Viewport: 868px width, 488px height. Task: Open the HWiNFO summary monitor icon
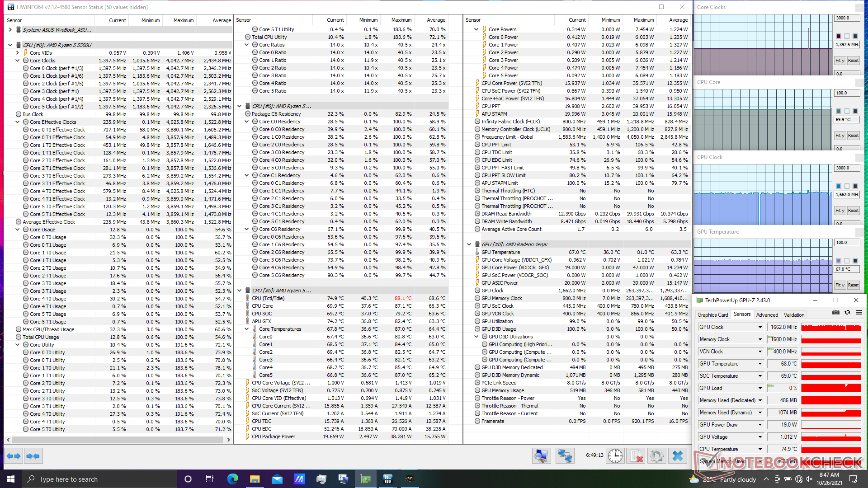tap(541, 456)
